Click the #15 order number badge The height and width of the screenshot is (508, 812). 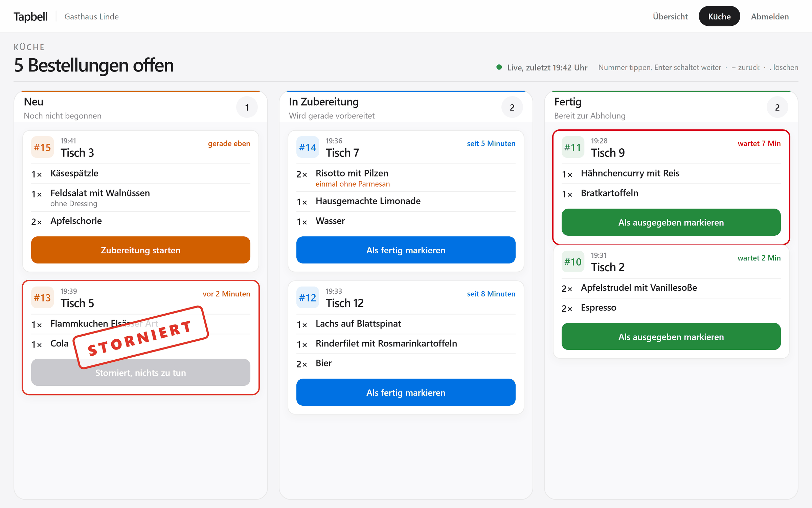42,147
